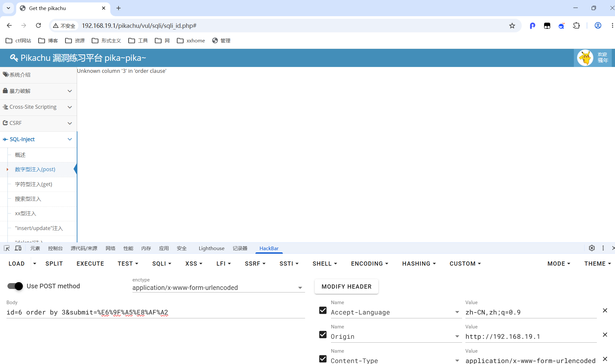The height and width of the screenshot is (364, 615).
Task: Open the Chrome profile avatar
Action: pyautogui.click(x=598, y=26)
